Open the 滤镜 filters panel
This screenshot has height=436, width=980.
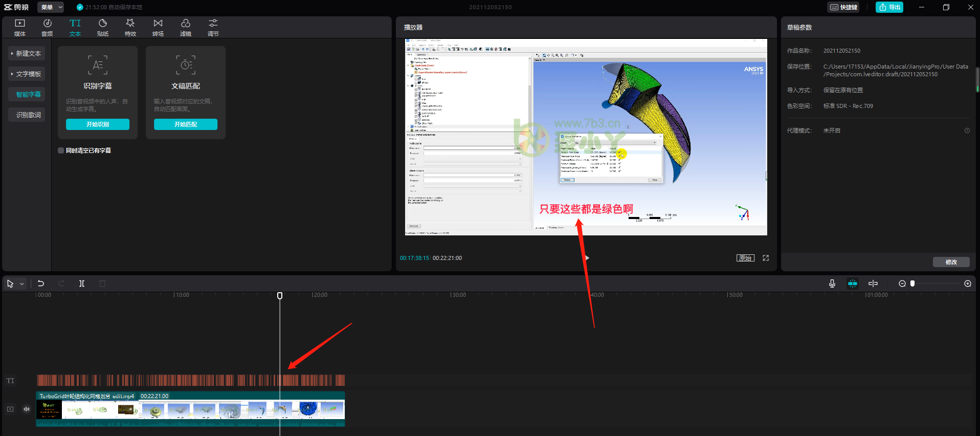point(186,27)
